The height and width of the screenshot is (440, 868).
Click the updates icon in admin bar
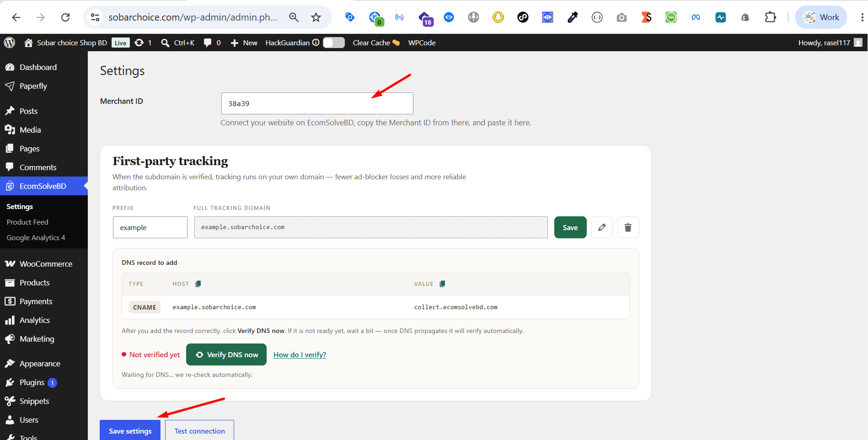click(x=139, y=43)
